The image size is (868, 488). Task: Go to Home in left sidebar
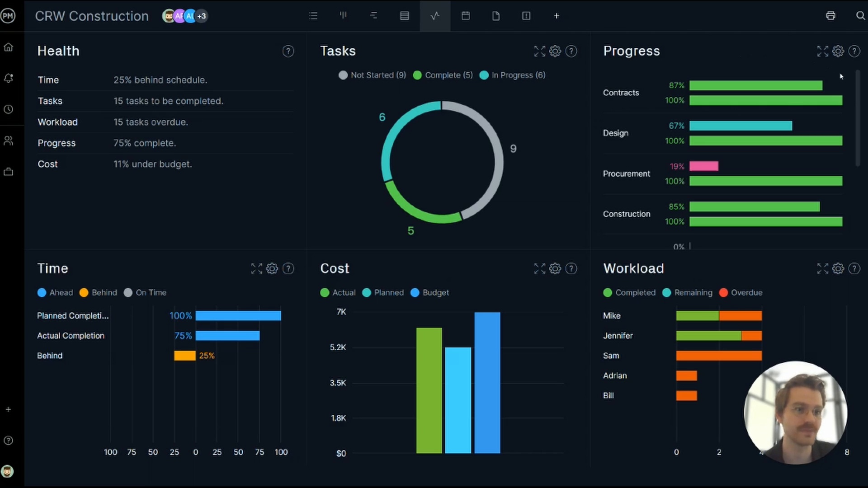pos(8,47)
